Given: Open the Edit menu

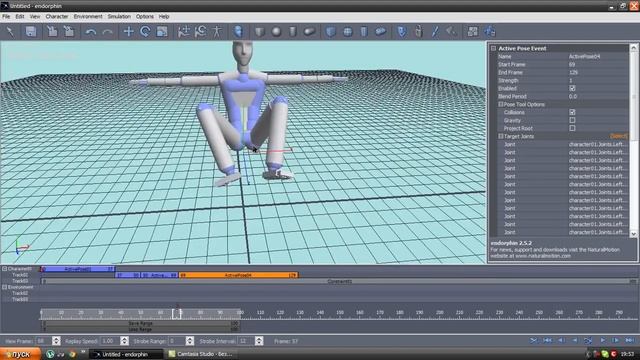Looking at the screenshot, I should [20, 17].
